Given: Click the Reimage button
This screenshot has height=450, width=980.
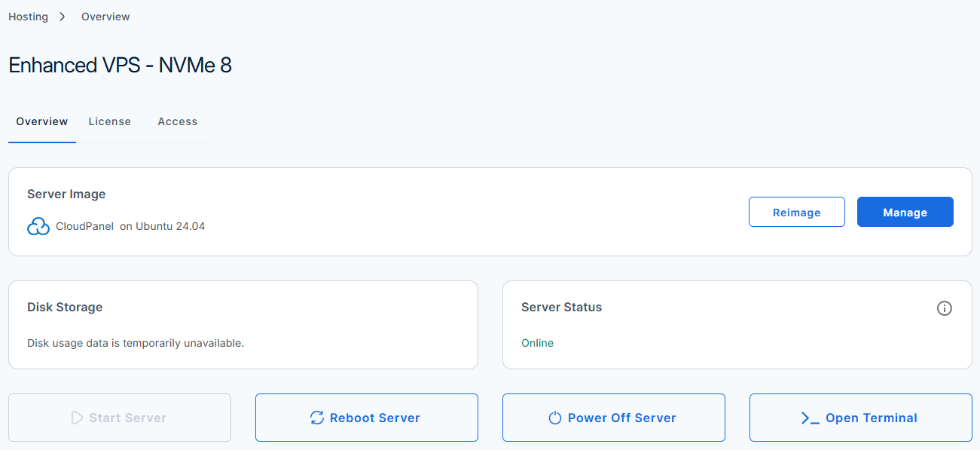Looking at the screenshot, I should pos(797,213).
